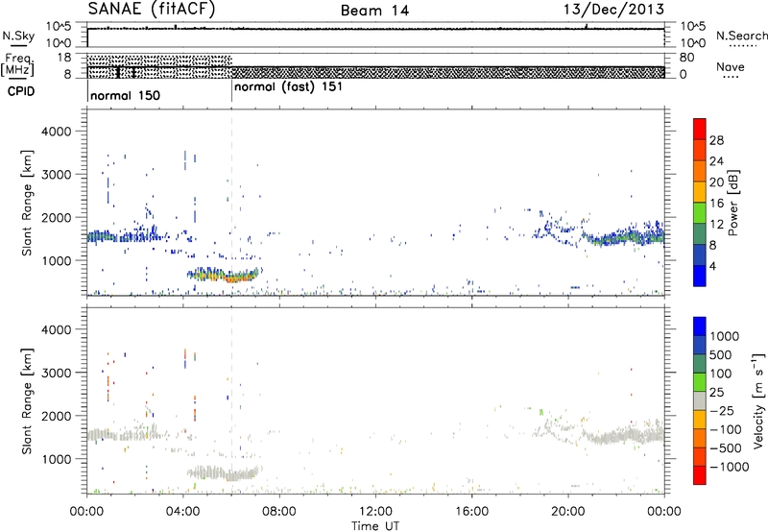Click the top blue 1000 Velocity swatch

(x=700, y=326)
